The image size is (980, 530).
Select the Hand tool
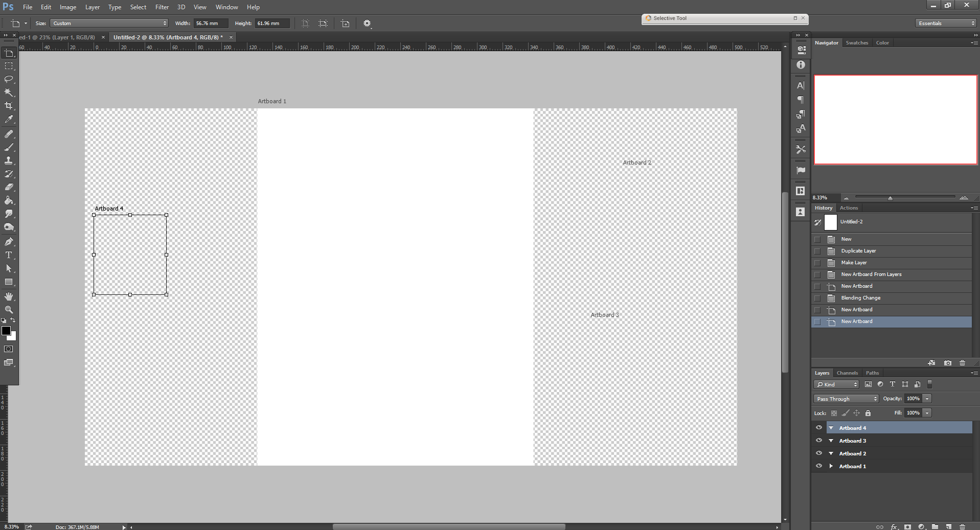[9, 296]
